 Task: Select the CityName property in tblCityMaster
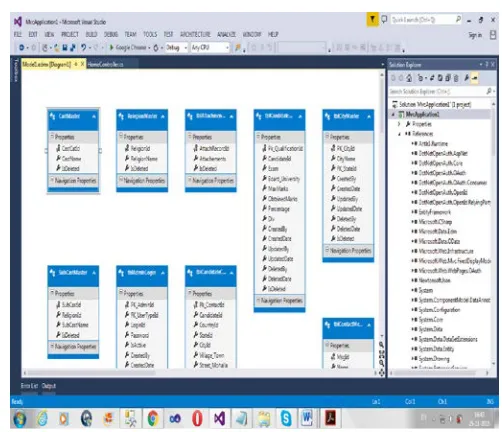(x=346, y=159)
